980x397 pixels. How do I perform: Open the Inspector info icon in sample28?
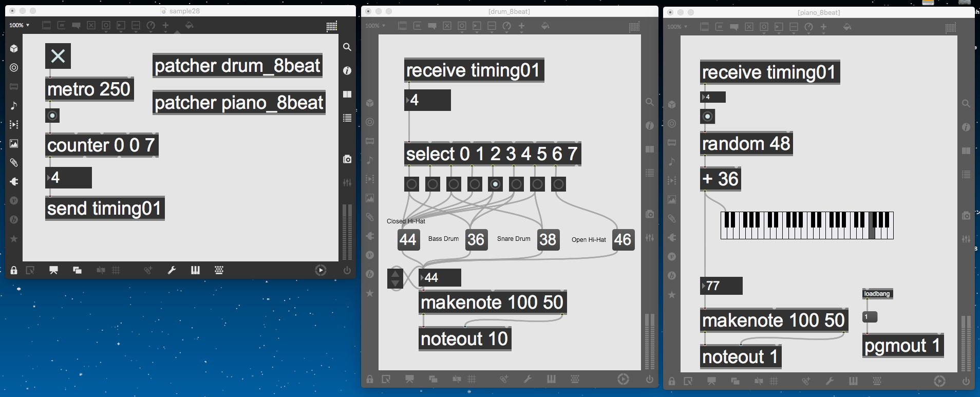tap(347, 70)
